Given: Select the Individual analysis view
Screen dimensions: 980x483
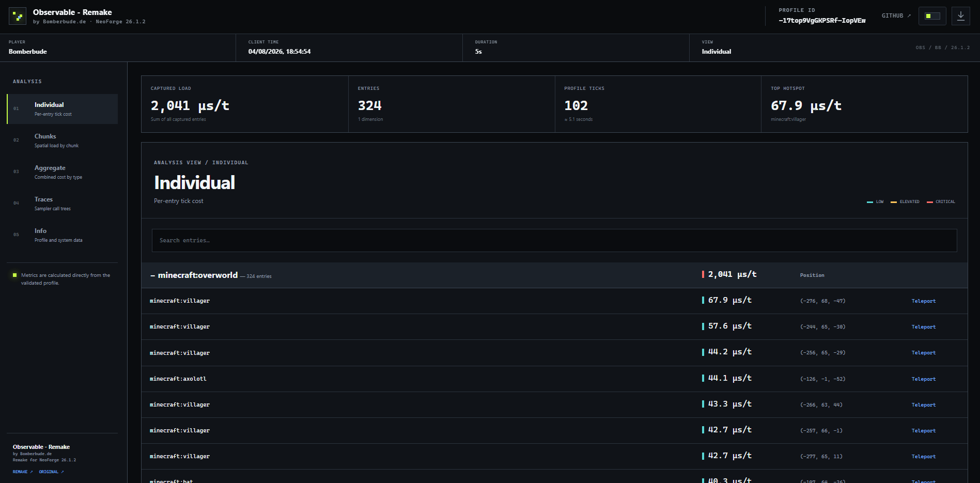Looking at the screenshot, I should (x=63, y=109).
